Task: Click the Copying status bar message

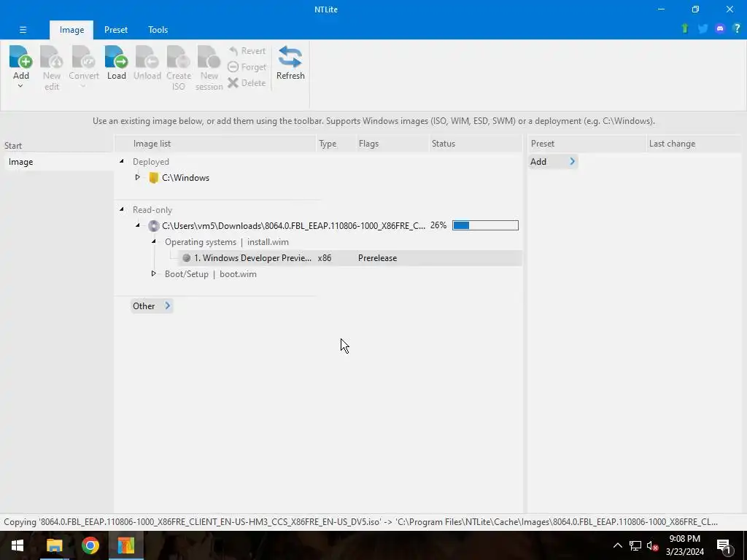Action: click(x=360, y=522)
